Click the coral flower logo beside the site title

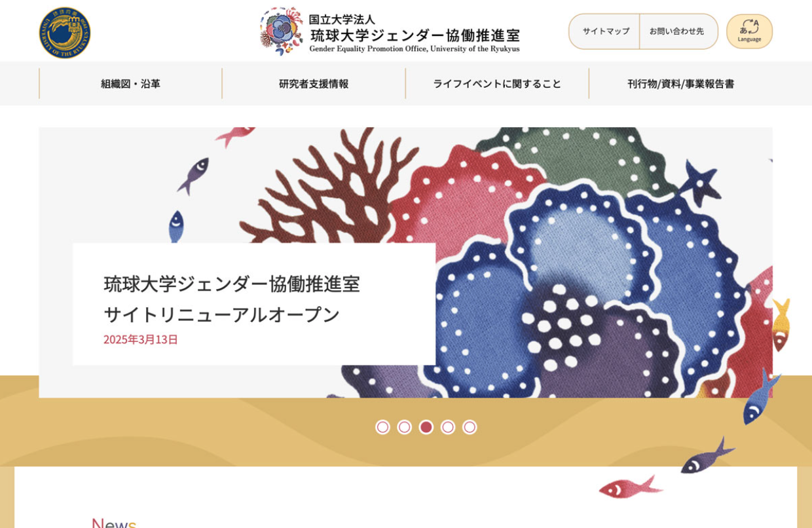pyautogui.click(x=282, y=31)
